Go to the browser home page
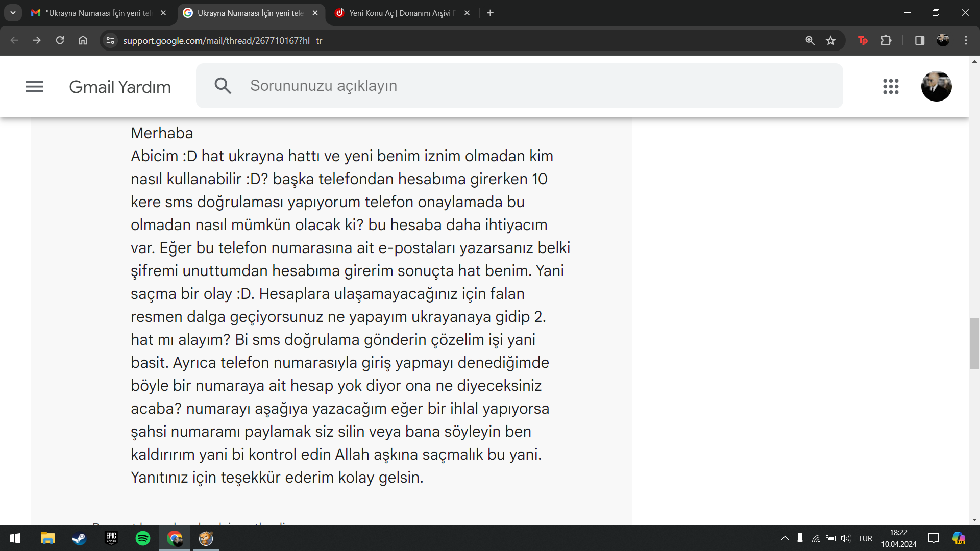 coord(83,40)
